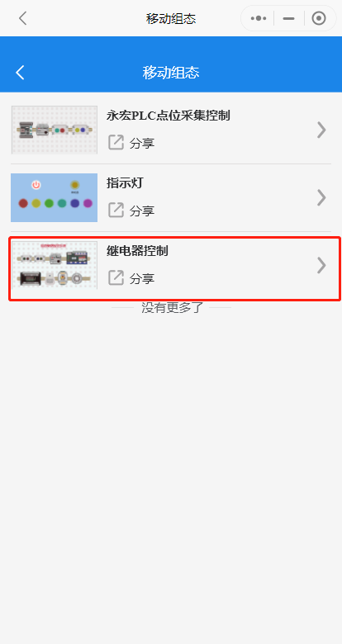Viewport: 342px width, 644px height.
Task: Tap the white back arrow in blue header
Action: tap(20, 73)
